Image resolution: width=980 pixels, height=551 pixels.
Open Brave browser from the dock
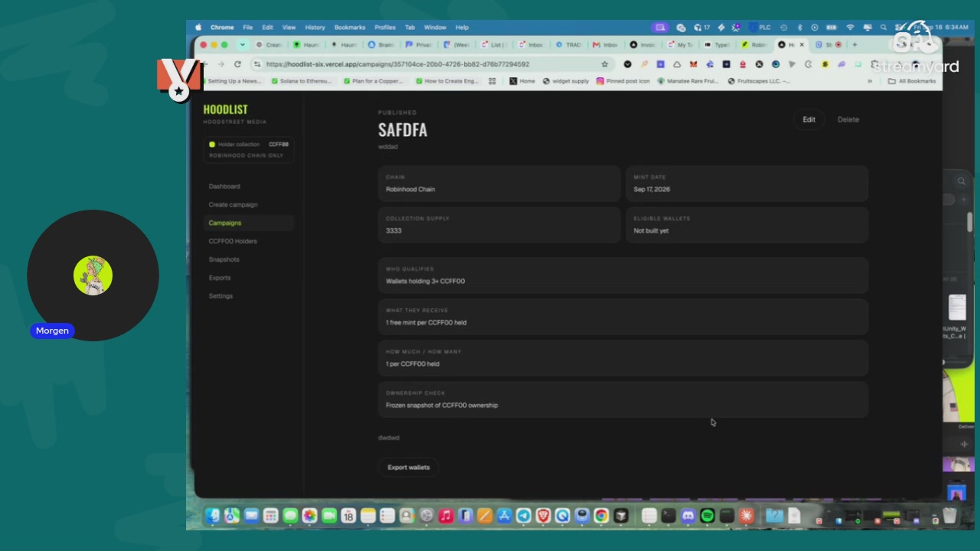tap(543, 516)
